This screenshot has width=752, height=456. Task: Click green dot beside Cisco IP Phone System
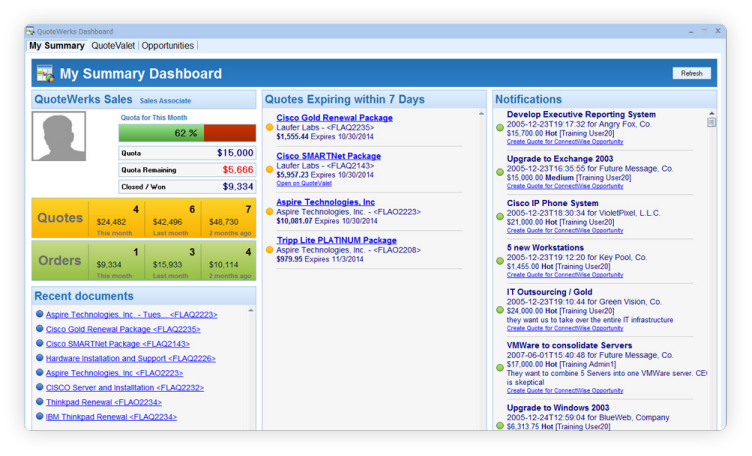tap(500, 217)
